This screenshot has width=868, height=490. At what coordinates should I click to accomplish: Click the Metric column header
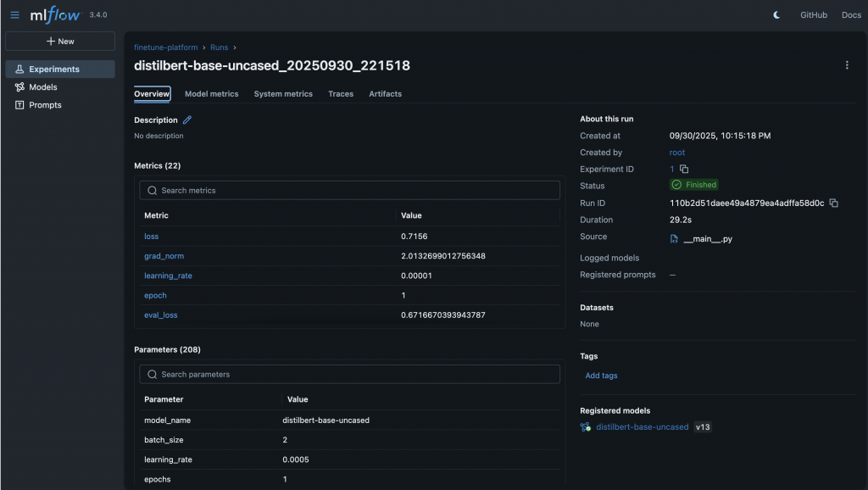(x=156, y=215)
